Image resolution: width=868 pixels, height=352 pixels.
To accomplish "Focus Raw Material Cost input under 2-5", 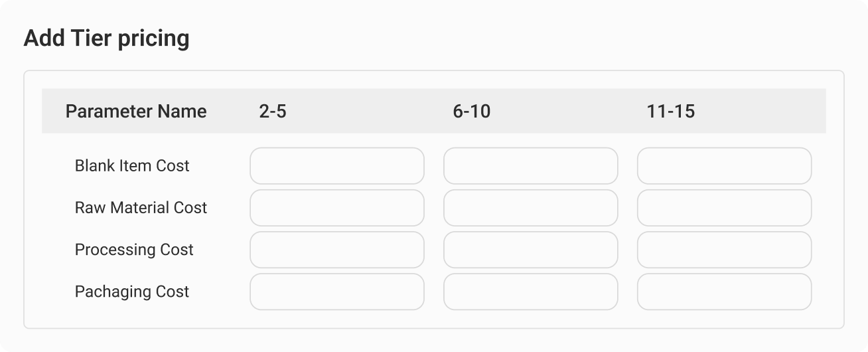I will click(336, 208).
